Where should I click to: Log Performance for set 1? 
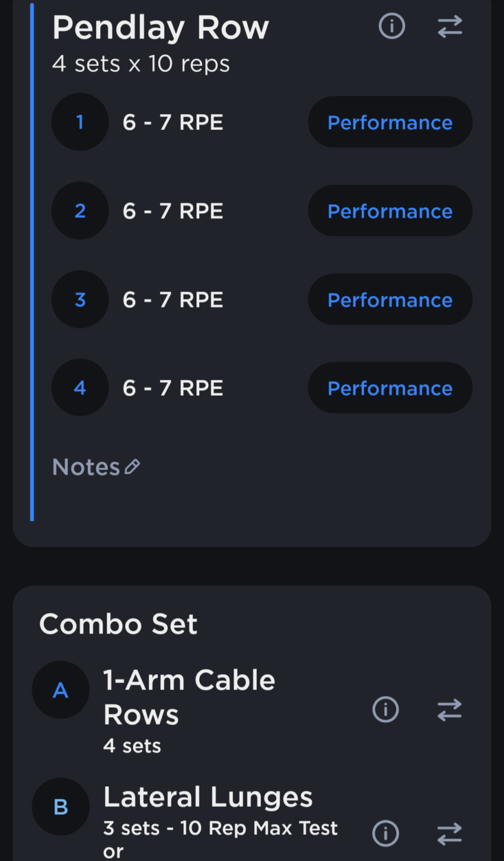(390, 122)
